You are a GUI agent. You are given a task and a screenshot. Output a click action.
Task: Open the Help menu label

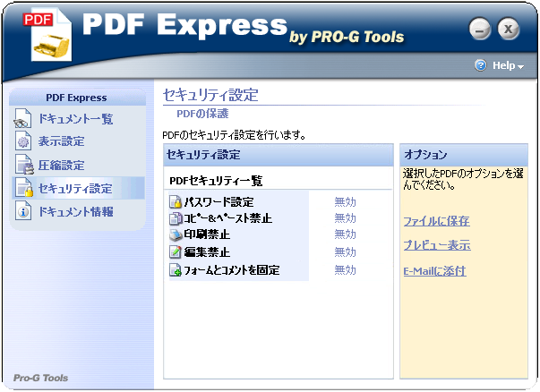coord(504,65)
